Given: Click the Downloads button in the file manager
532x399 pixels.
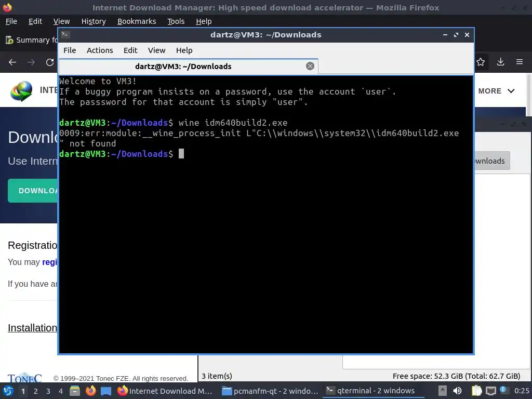Looking at the screenshot, I should click(x=492, y=161).
